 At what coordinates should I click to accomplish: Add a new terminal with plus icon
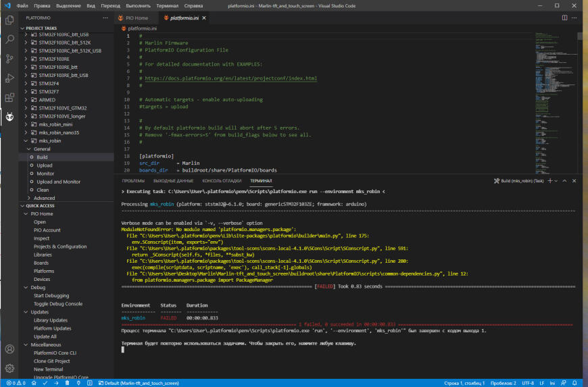tap(550, 181)
